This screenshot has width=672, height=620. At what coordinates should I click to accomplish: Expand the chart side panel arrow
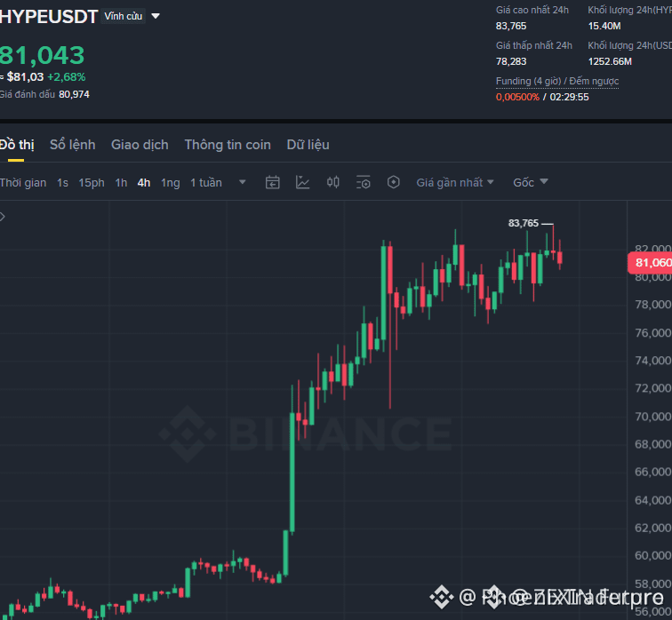tap(3, 217)
